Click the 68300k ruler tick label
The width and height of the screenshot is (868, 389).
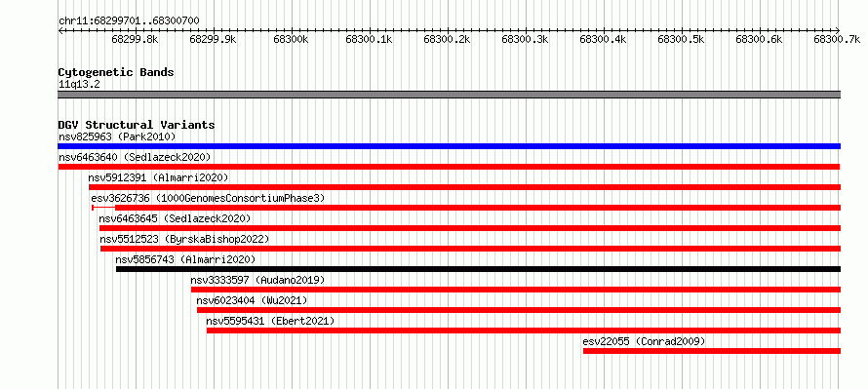291,39
